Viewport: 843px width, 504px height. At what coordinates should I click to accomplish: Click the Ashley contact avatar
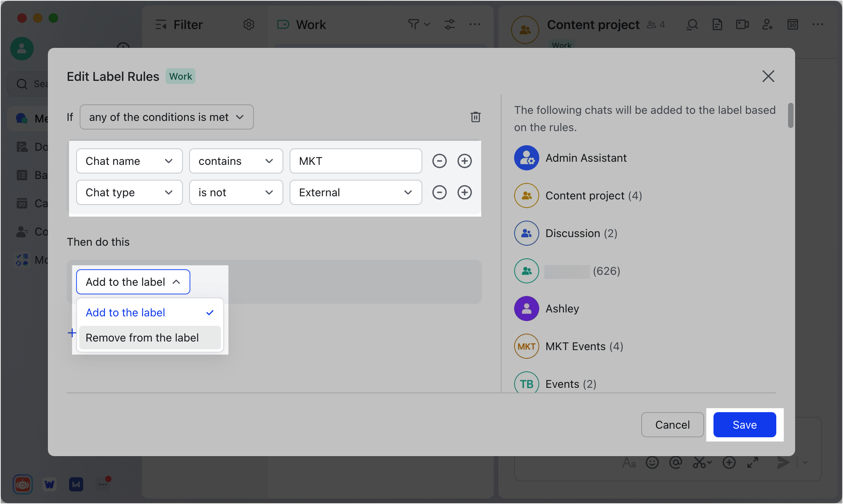click(526, 309)
